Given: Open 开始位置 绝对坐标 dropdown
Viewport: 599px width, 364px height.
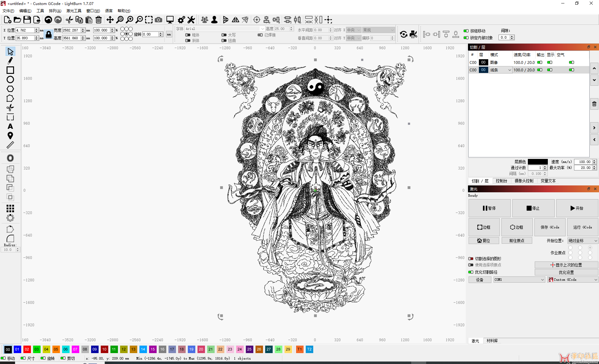Looking at the screenshot, I should [x=582, y=241].
